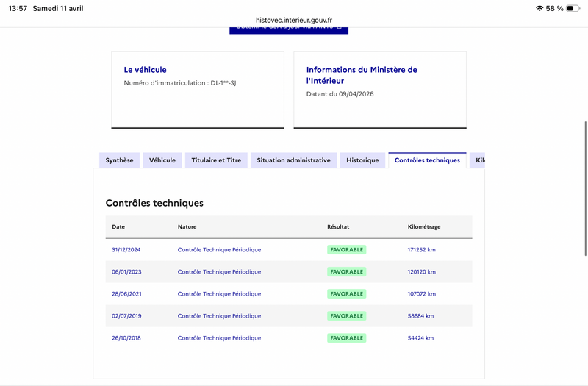This screenshot has height=386, width=588.
Task: Click the Samedi 11 avril date
Action: pyautogui.click(x=58, y=8)
